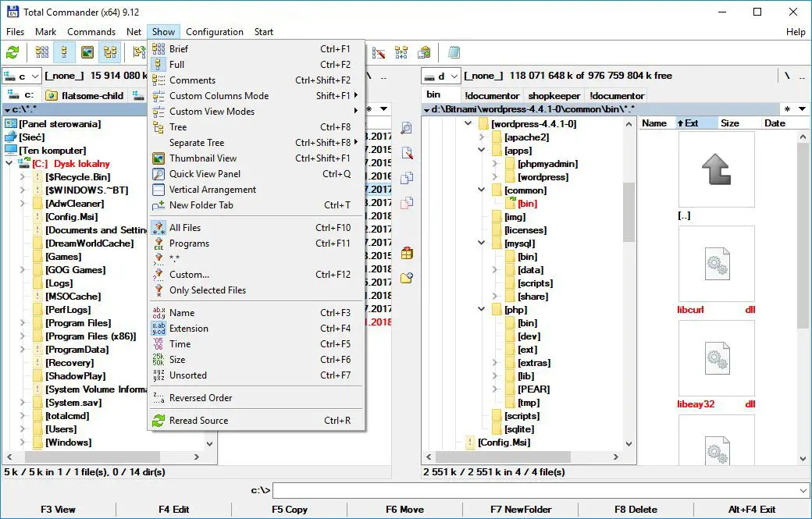Open the Configuration menu
The image size is (812, 519).
pos(215,32)
